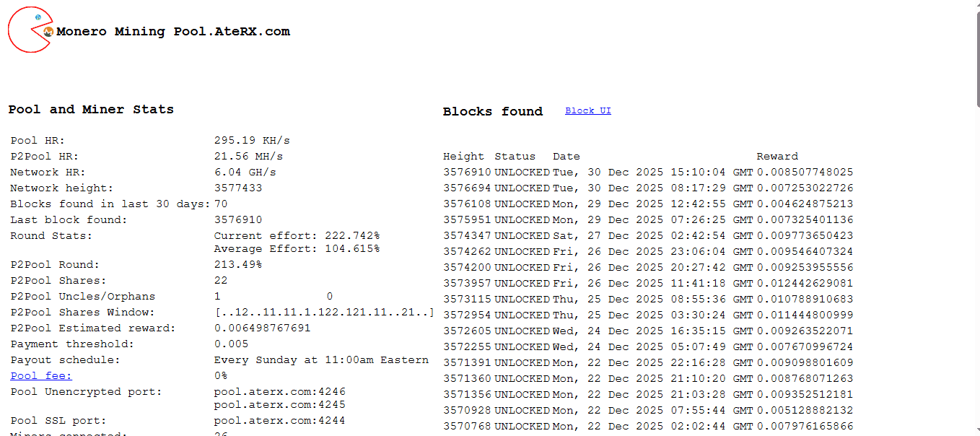
Task: Select block height 3576910 in the table
Action: [x=467, y=172]
